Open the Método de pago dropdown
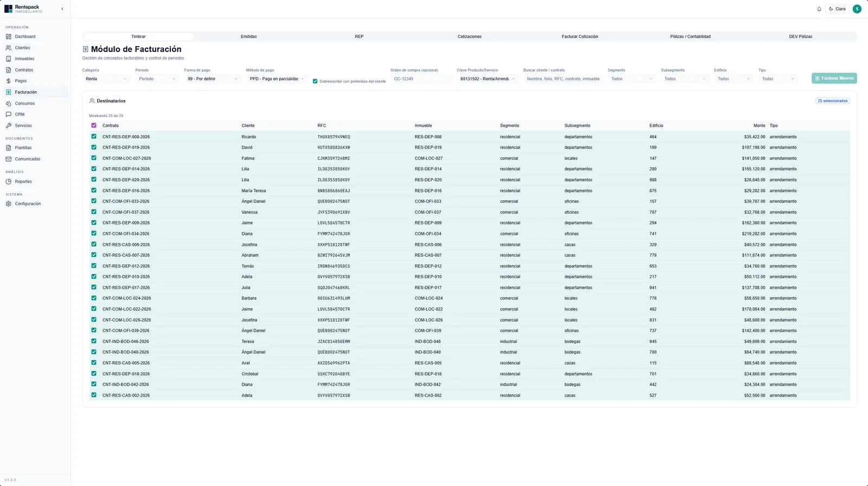Image resolution: width=868 pixels, height=486 pixels. coord(277,79)
